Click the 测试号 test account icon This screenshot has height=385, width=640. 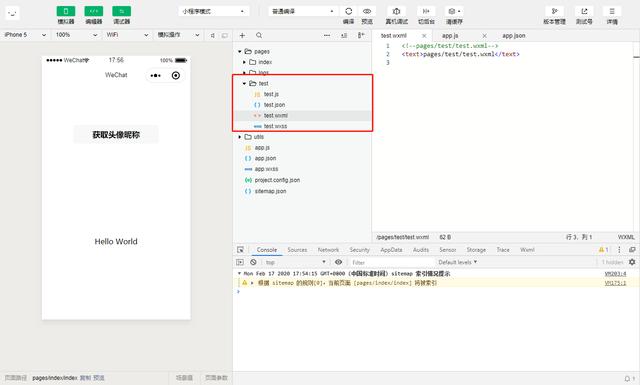tap(584, 11)
